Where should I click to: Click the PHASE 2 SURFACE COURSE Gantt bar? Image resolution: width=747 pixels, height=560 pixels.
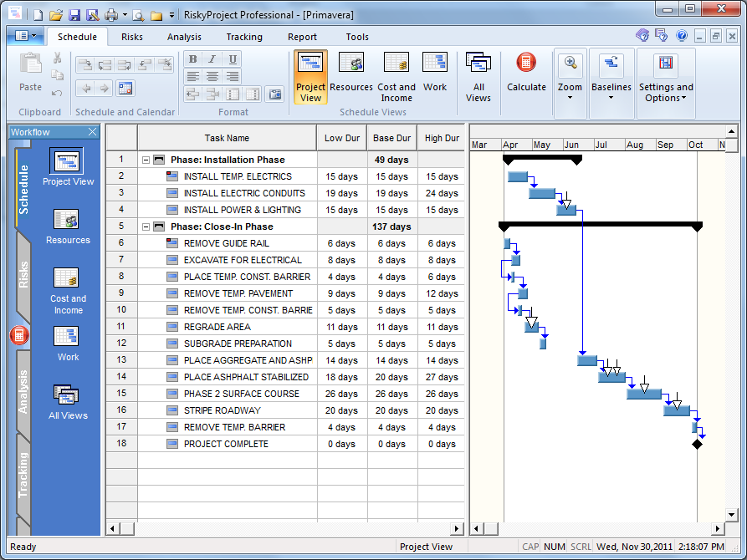tap(644, 394)
